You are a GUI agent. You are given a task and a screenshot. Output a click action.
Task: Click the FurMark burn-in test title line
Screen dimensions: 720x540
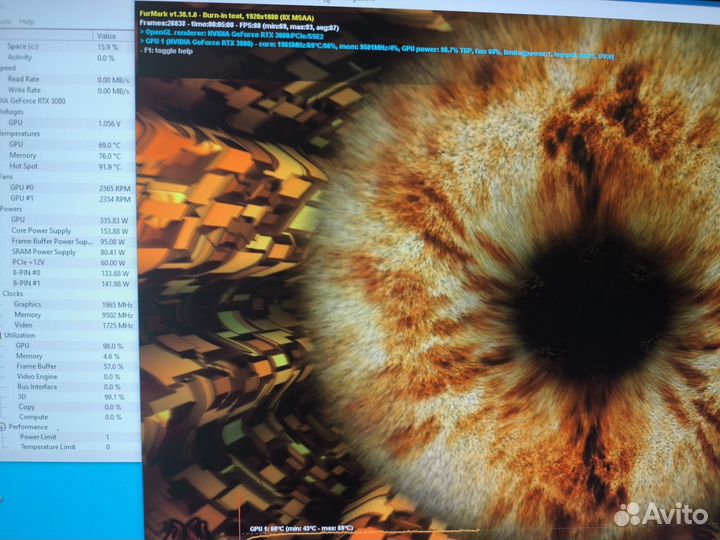pos(227,17)
